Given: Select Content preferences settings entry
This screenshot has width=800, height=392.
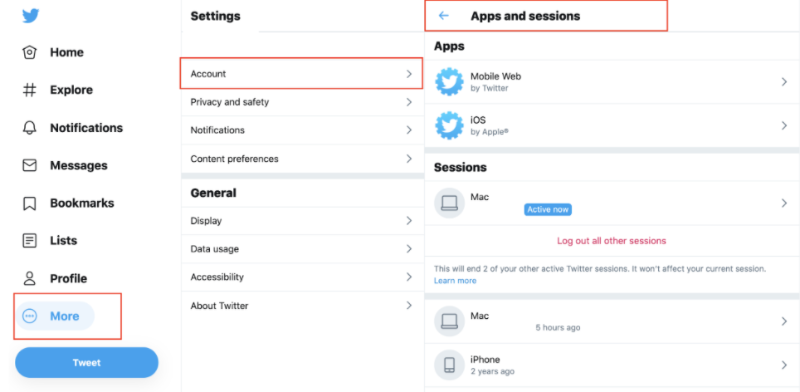Looking at the screenshot, I should (303, 159).
